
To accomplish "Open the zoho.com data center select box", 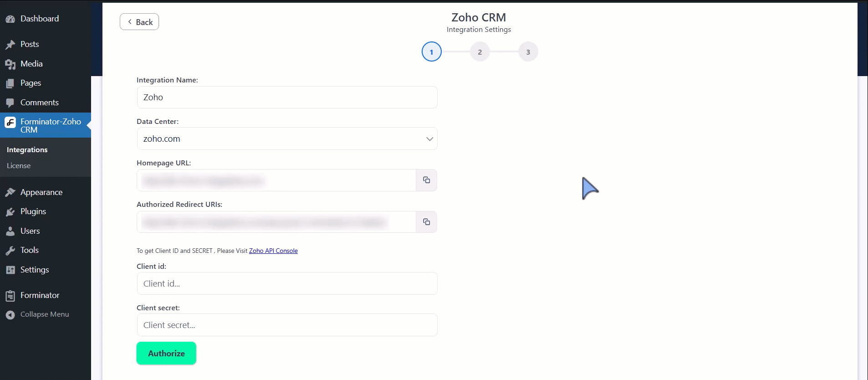I will 287,139.
